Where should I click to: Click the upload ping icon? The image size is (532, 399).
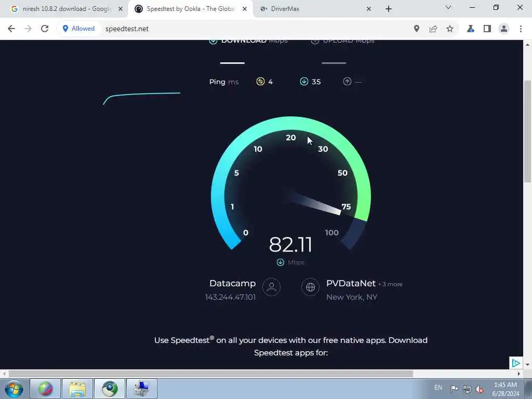(347, 82)
